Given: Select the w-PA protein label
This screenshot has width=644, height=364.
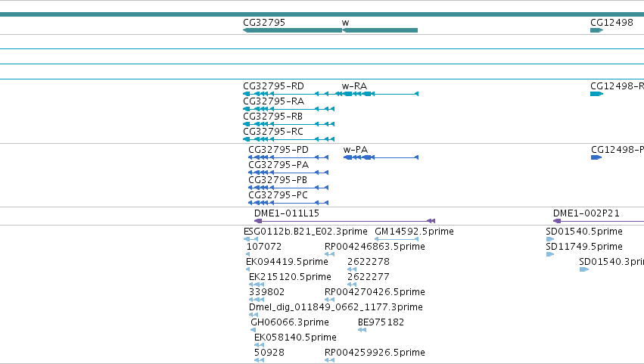Looking at the screenshot, I should tap(356, 150).
